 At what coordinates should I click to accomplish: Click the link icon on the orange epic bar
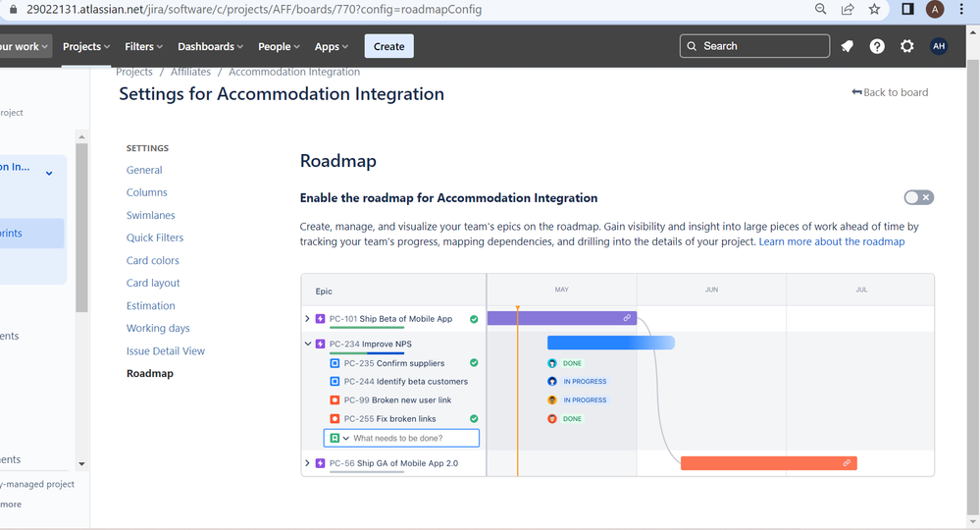(x=847, y=463)
